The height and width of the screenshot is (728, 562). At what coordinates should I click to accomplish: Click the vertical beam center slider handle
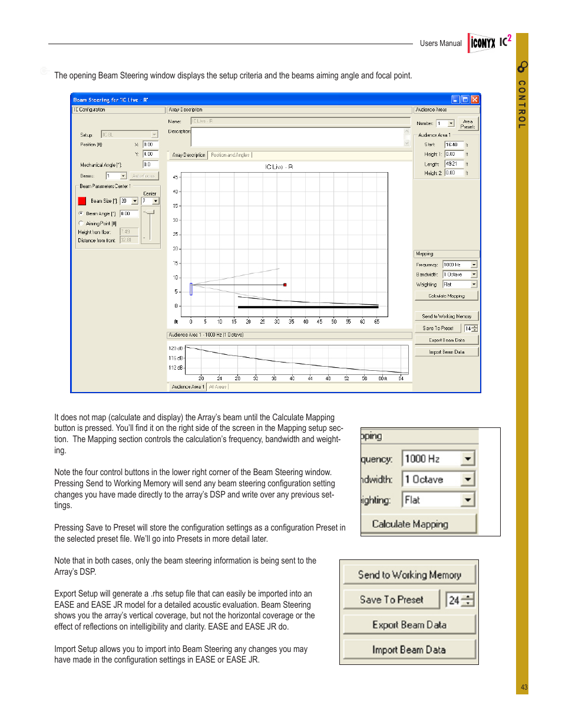pyautogui.click(x=149, y=213)
